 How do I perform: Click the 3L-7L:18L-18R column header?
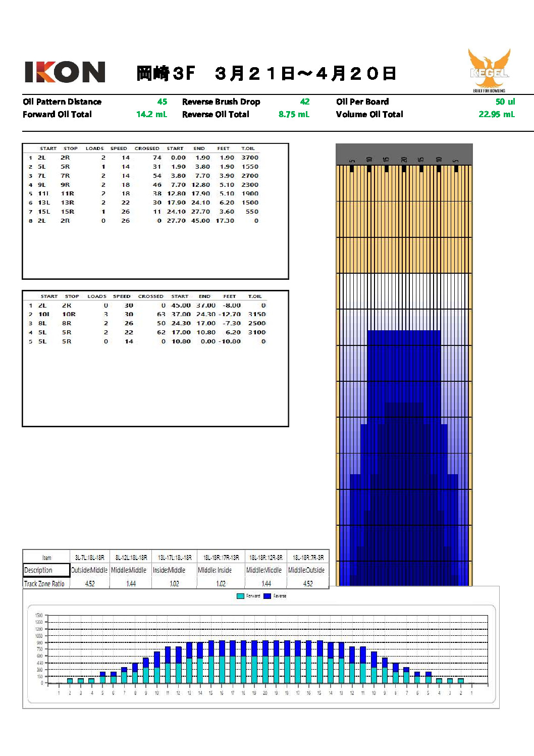tap(89, 558)
